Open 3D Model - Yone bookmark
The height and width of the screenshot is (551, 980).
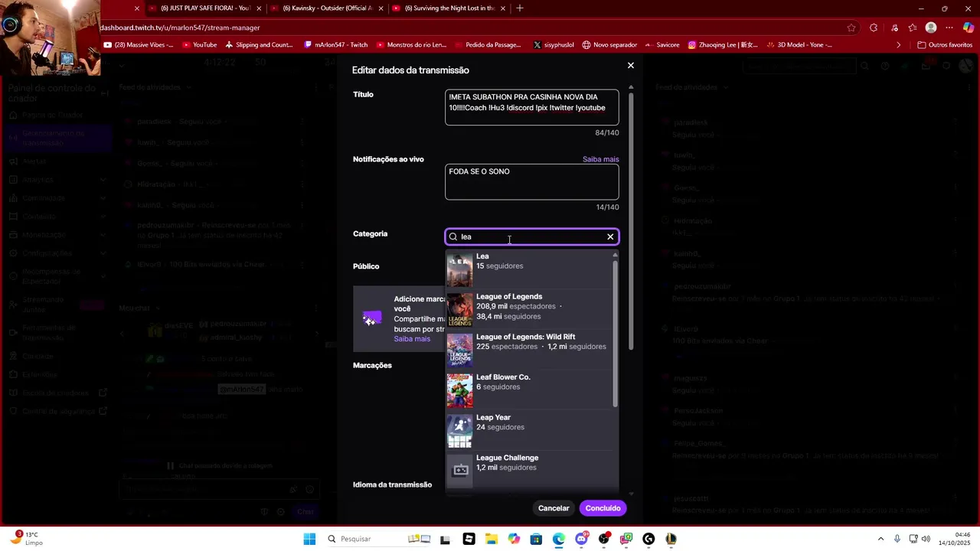tap(799, 45)
